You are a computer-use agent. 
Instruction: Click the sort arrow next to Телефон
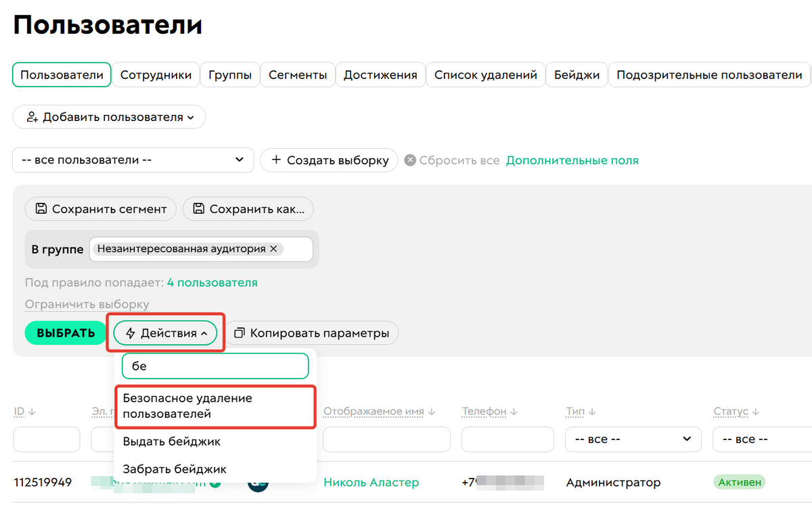tap(514, 410)
